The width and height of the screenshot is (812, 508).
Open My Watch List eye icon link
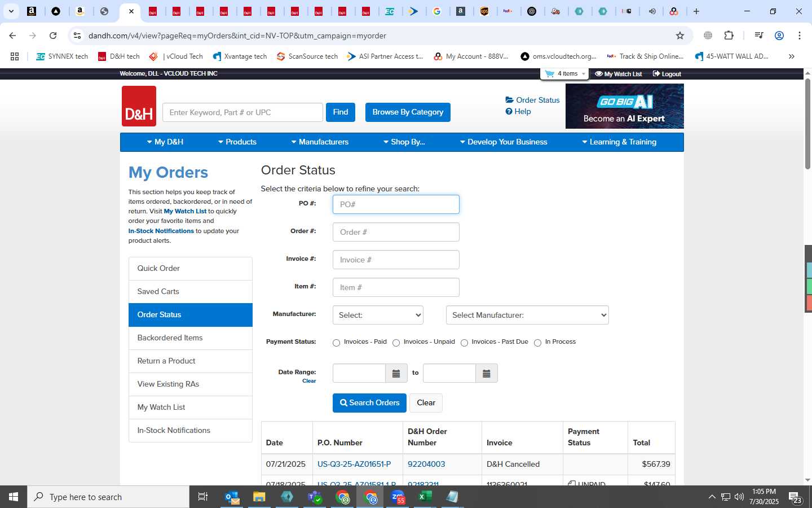pos(619,74)
